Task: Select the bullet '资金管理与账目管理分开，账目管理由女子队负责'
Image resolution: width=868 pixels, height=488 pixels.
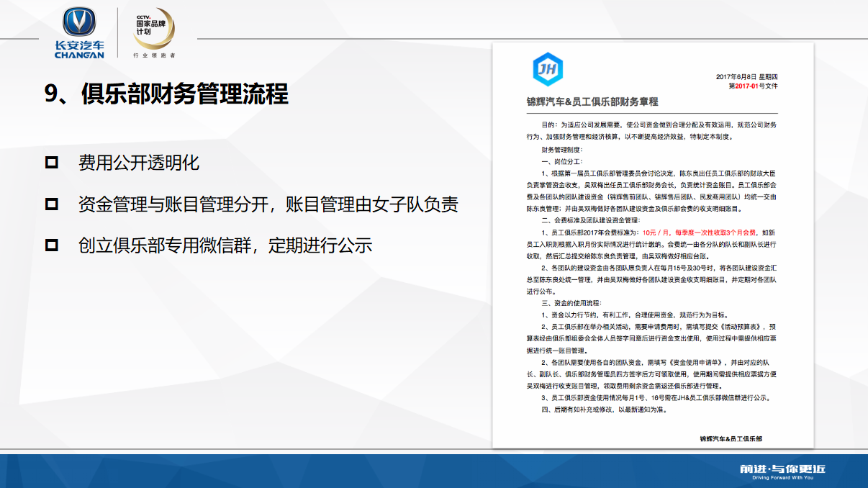Action: [268, 204]
